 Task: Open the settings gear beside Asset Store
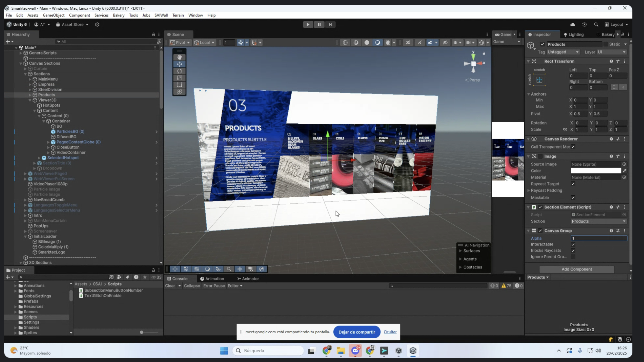[x=97, y=24]
